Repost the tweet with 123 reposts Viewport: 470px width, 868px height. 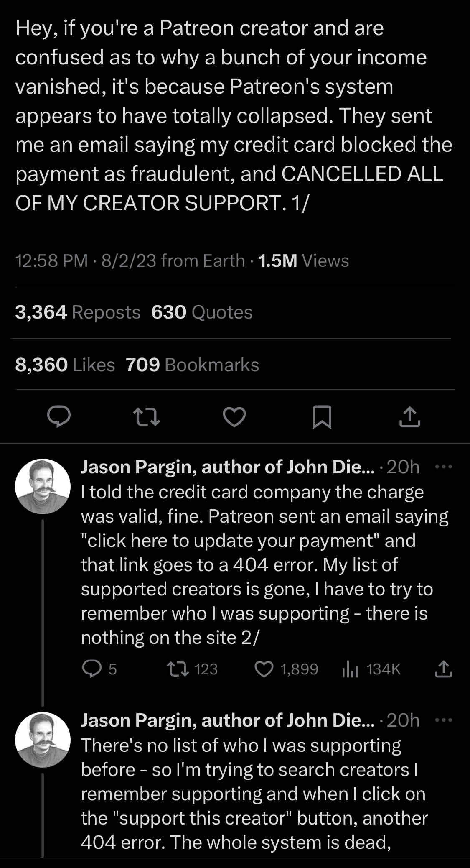click(x=175, y=669)
